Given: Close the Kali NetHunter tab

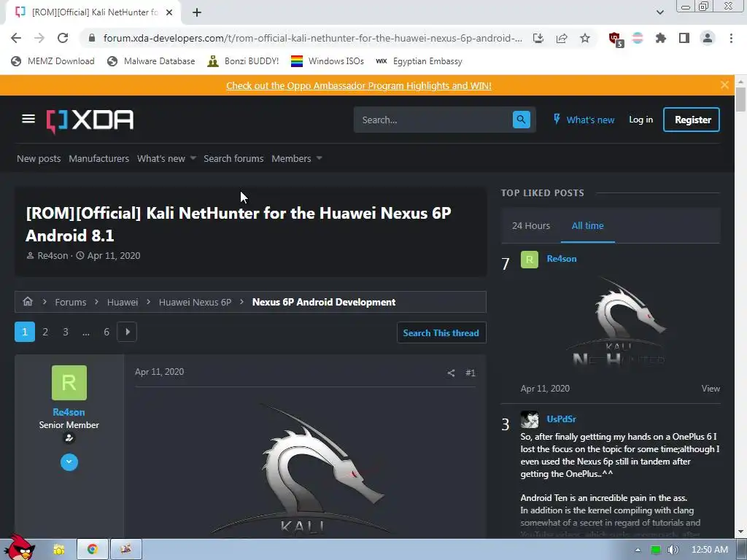Looking at the screenshot, I should [x=169, y=12].
